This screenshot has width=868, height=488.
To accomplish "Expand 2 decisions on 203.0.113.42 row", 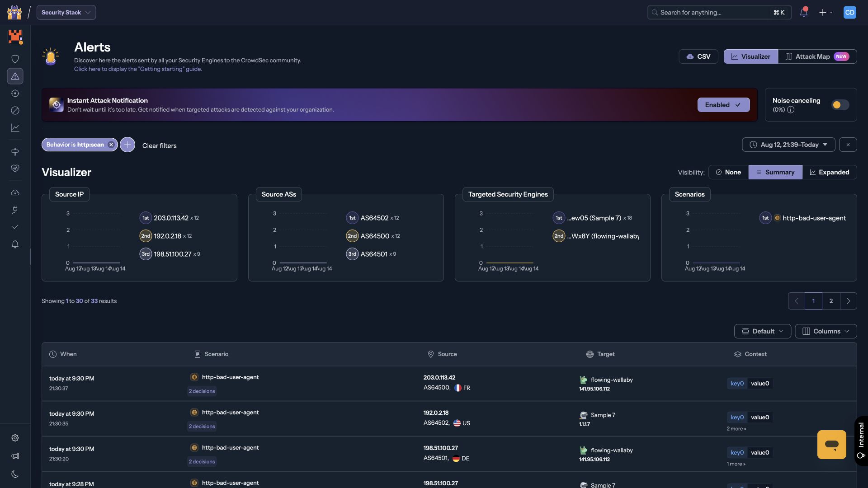I will [202, 391].
